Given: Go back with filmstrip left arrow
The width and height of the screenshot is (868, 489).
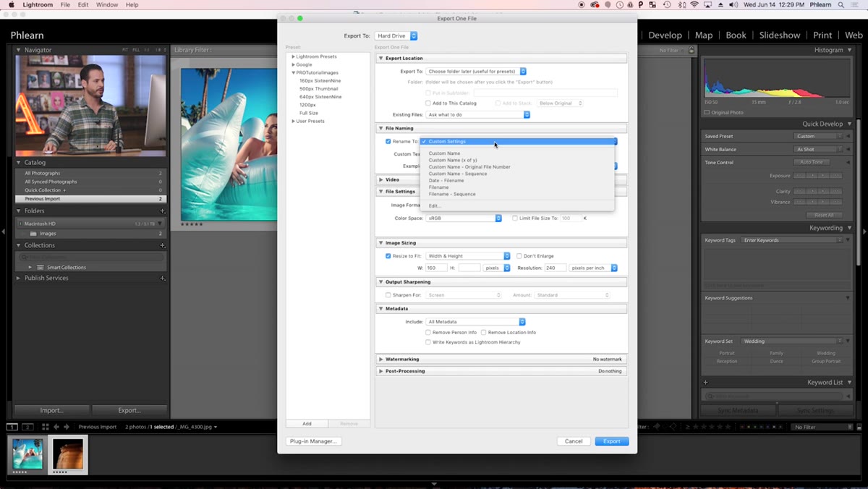Looking at the screenshot, I should (x=56, y=427).
